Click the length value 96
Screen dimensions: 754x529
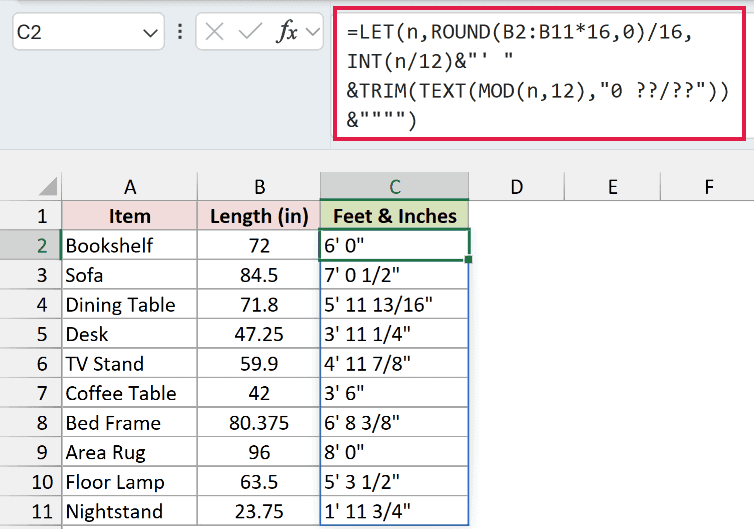pos(259,452)
